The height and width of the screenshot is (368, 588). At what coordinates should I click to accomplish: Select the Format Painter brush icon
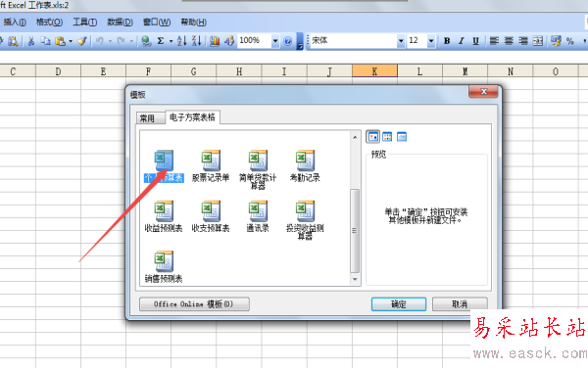click(82, 41)
